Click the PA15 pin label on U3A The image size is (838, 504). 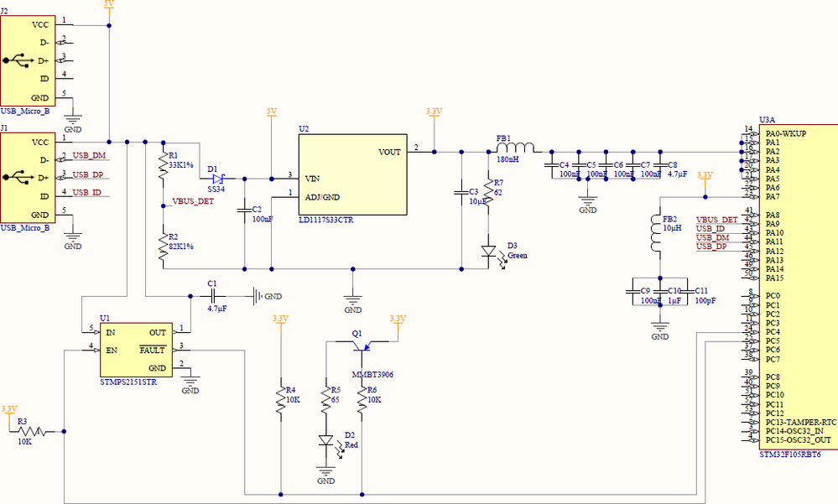[774, 278]
